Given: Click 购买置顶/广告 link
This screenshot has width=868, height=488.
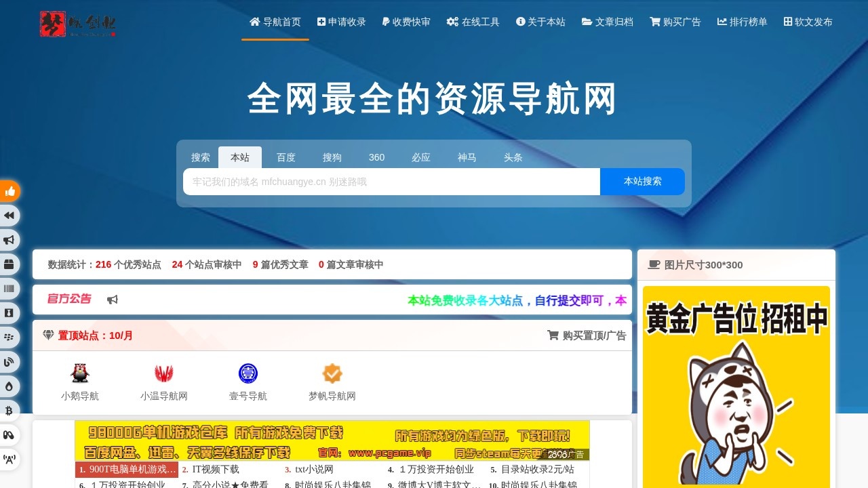Looking at the screenshot, I should click(587, 335).
